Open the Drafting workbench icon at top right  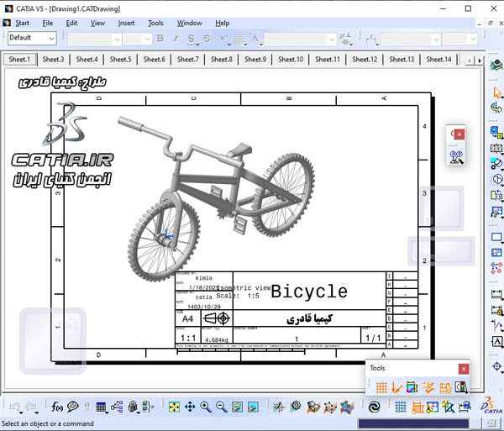(x=497, y=66)
